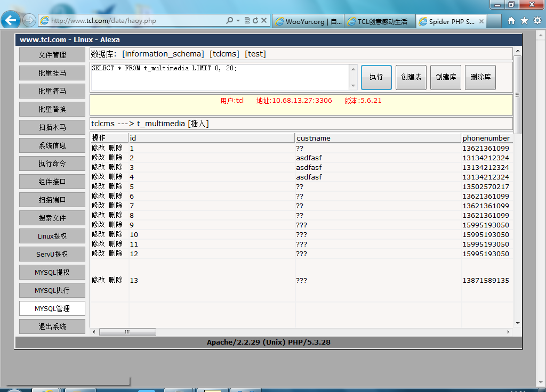This screenshot has height=392, width=546.
Task: Click the 执行 execute button
Action: point(376,77)
